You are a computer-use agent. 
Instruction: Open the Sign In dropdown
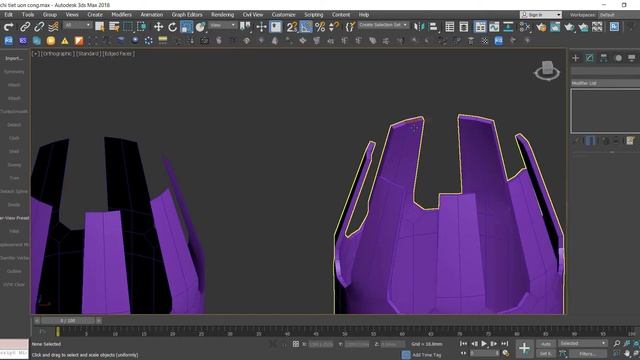coord(541,15)
